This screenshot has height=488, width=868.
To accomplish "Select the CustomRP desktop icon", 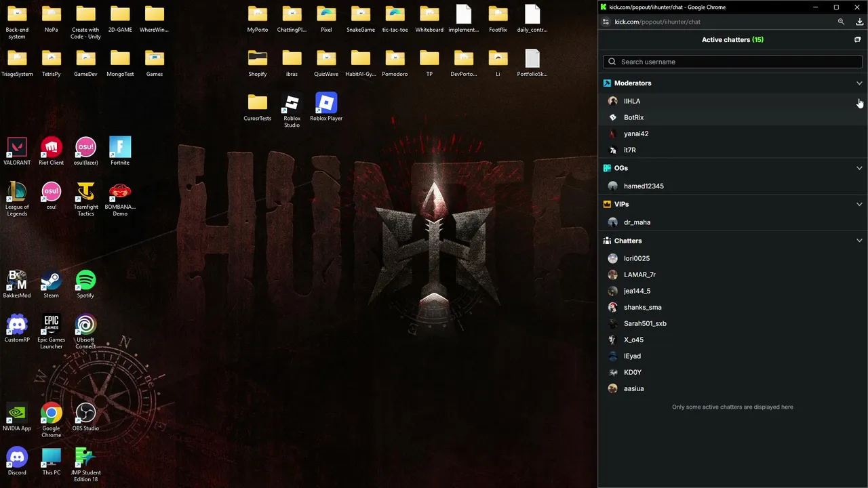I will pyautogui.click(x=17, y=329).
